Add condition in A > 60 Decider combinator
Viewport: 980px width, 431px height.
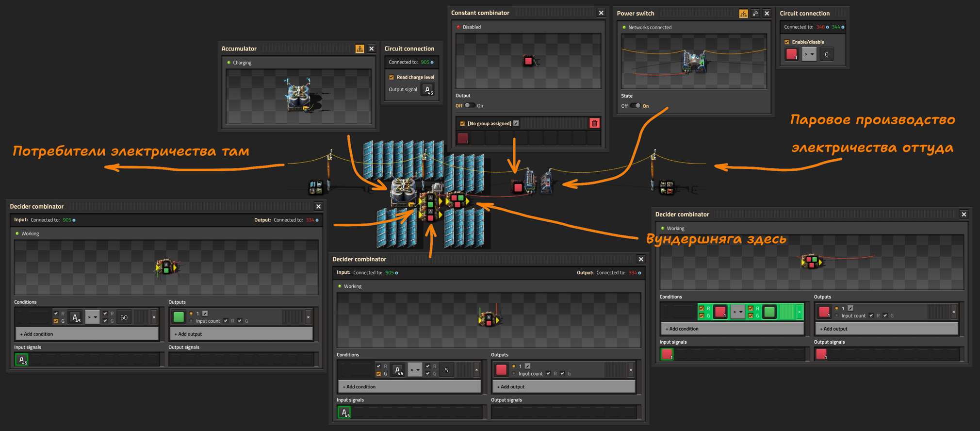87,334
